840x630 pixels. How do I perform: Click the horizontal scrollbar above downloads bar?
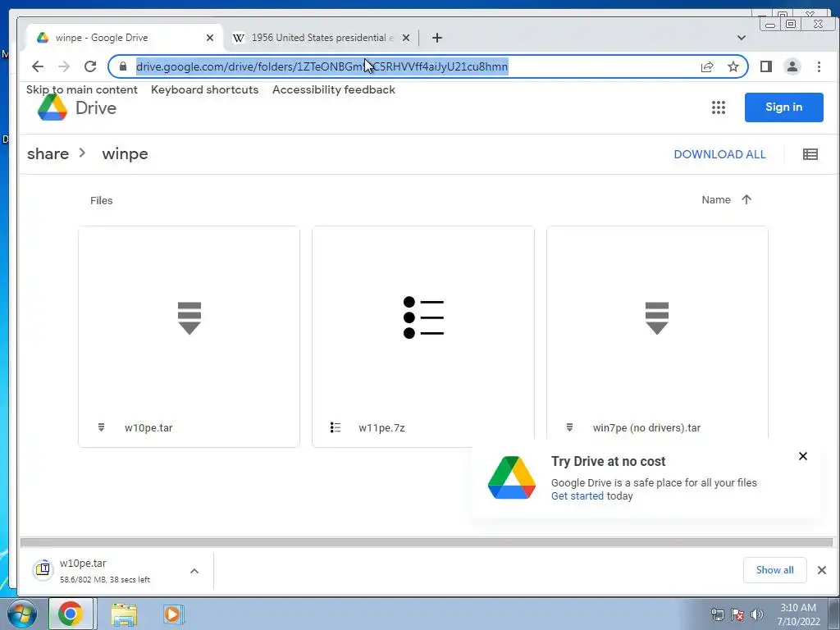pyautogui.click(x=427, y=542)
